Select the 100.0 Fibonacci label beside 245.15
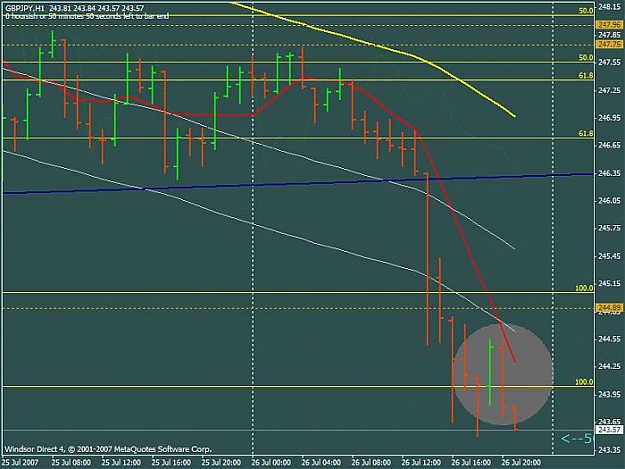The height and width of the screenshot is (469, 625). pyautogui.click(x=584, y=288)
